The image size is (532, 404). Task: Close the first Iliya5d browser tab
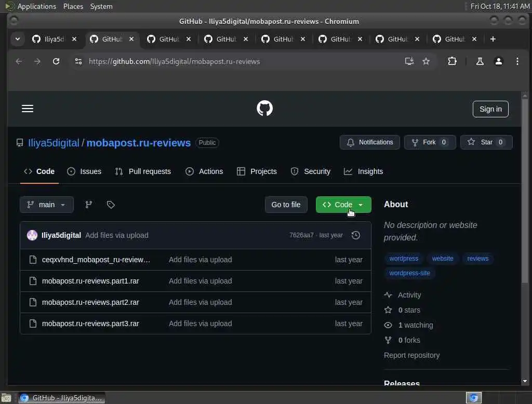click(74, 39)
